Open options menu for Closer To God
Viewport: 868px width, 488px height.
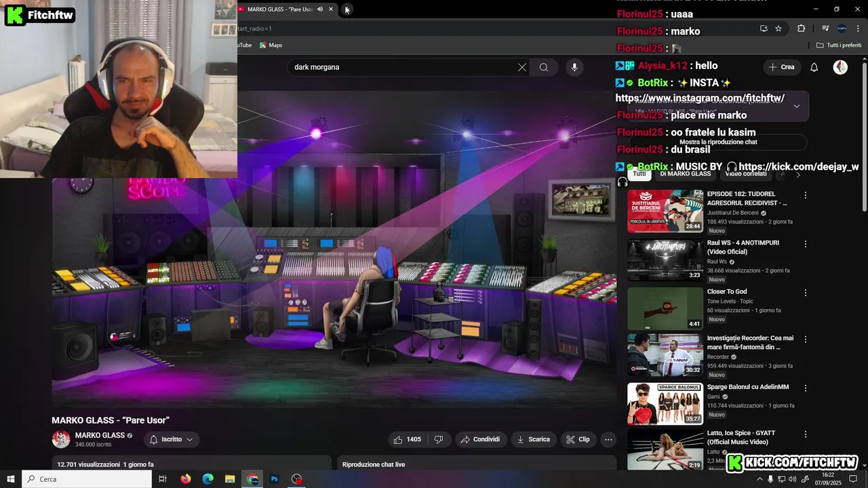806,293
